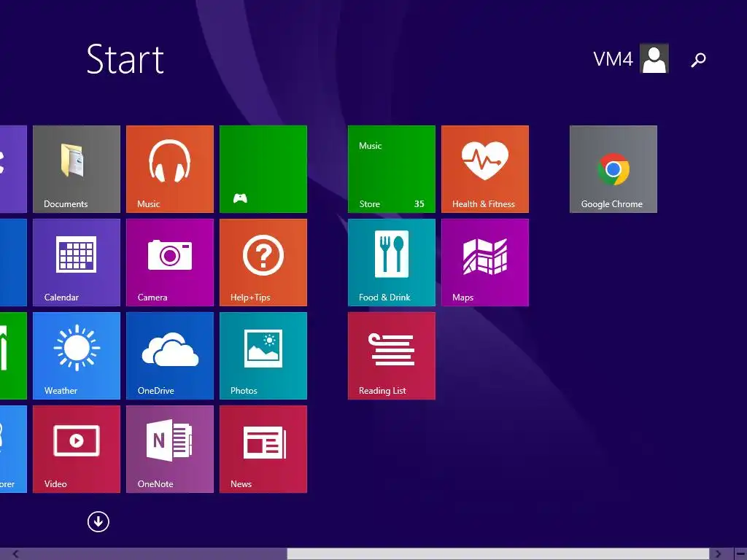Open the Health & Fitness tile

[x=484, y=169]
